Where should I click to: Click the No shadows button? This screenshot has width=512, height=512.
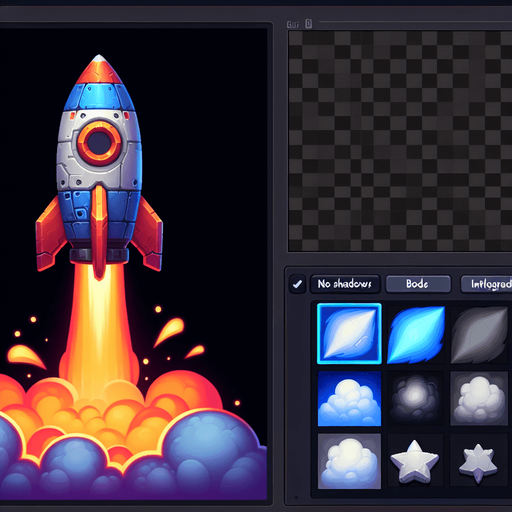(x=345, y=284)
